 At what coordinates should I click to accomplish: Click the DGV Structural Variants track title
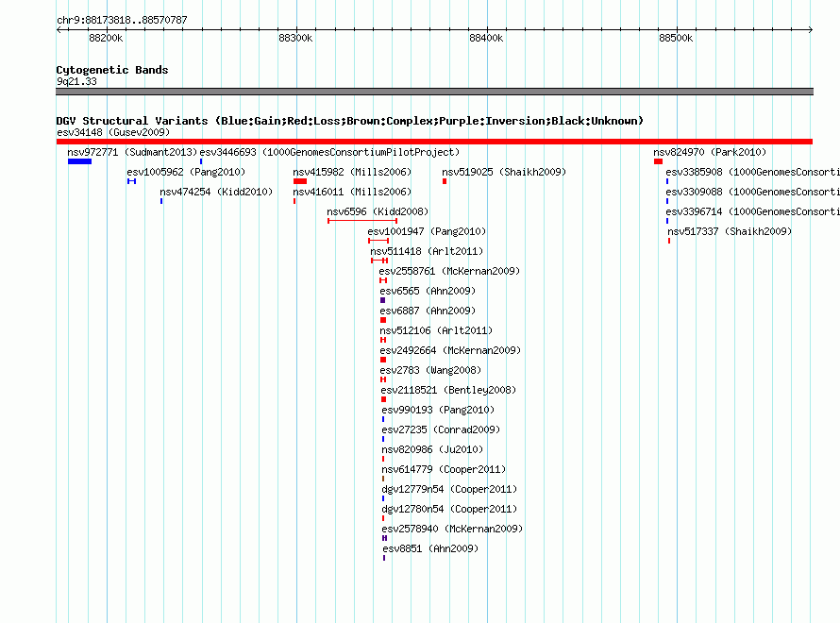pos(350,121)
